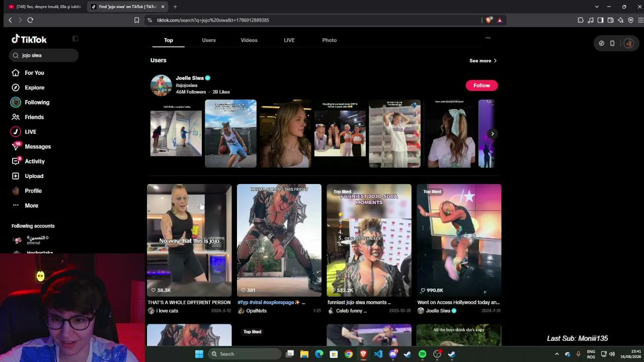Open ethmwl in Following accounts
Screen dimensions: 644x362
tap(38, 240)
